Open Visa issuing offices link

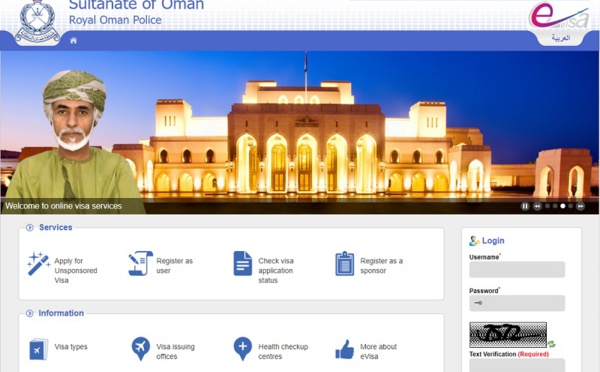(x=175, y=351)
